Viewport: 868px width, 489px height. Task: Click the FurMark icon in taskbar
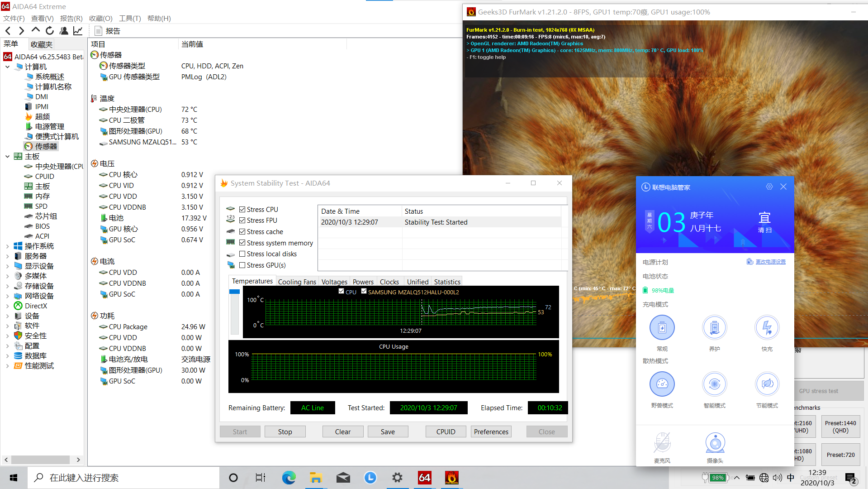(x=451, y=478)
